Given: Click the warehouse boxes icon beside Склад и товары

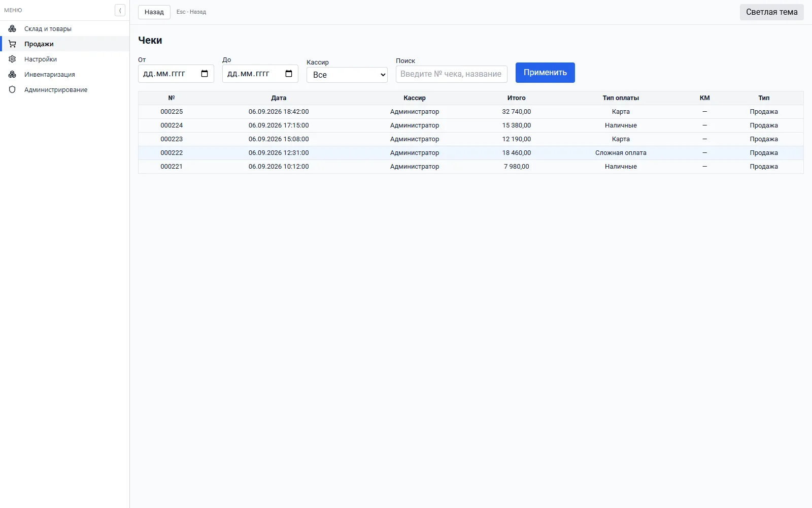Looking at the screenshot, I should click(x=12, y=28).
